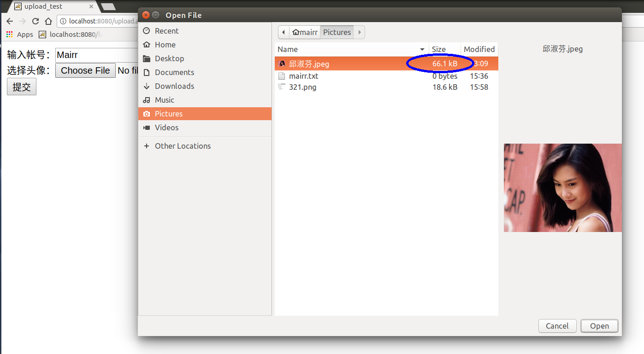The image size is (644, 354).
Task: Click the browser back arrow
Action: click(x=9, y=21)
